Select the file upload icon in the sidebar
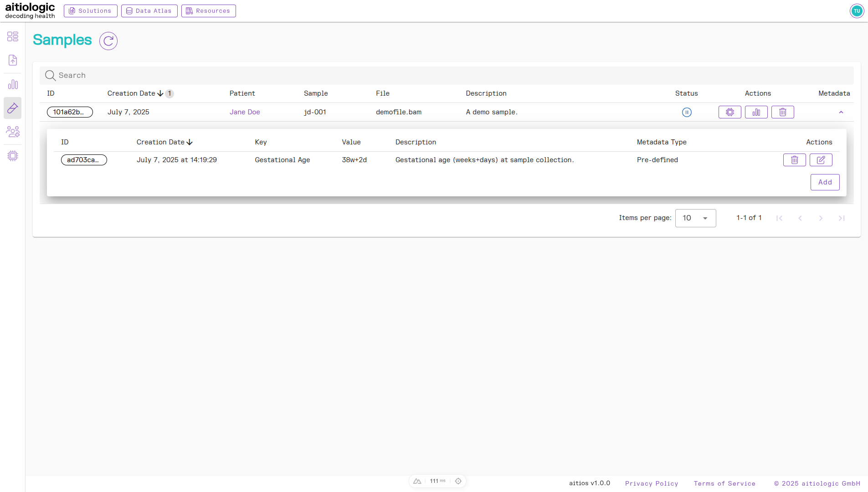Viewport: 868px width, 492px height. [13, 60]
